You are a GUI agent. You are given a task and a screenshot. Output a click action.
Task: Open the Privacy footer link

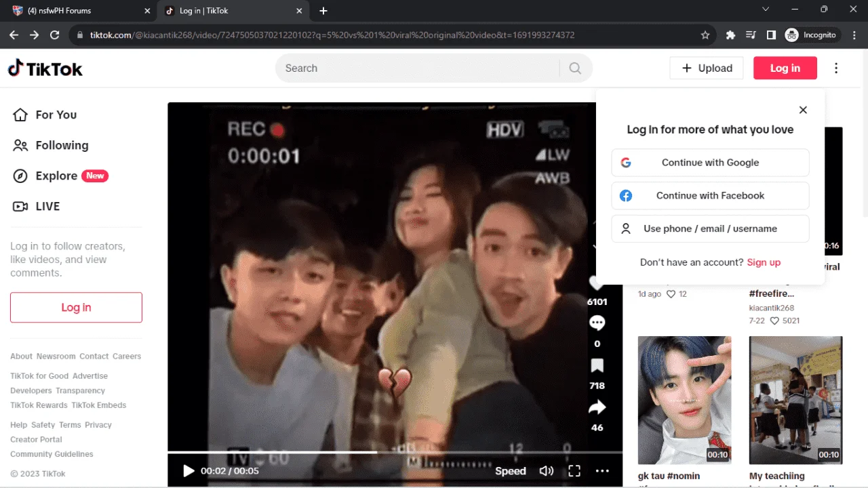98,425
